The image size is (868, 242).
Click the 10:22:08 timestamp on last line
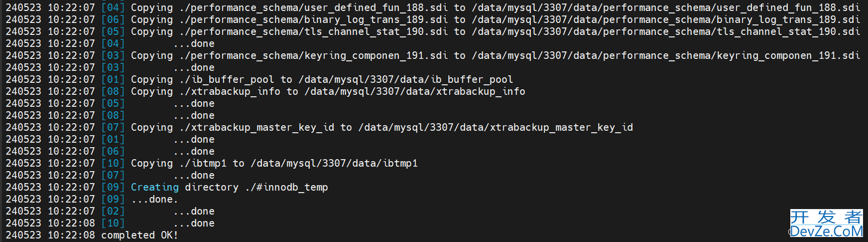click(71, 235)
